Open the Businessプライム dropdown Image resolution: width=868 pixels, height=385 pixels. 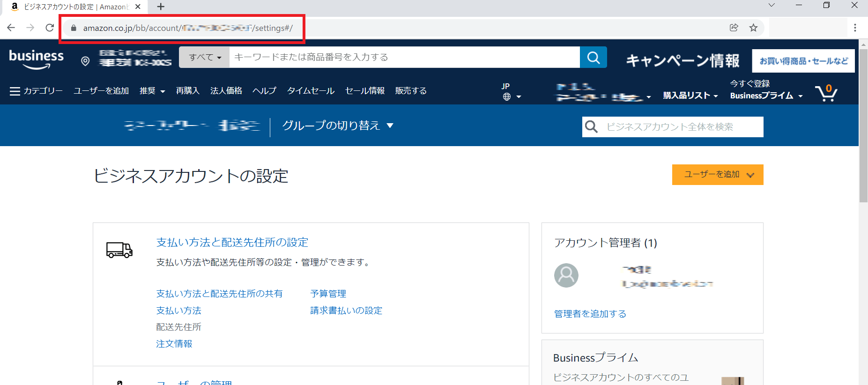(766, 96)
